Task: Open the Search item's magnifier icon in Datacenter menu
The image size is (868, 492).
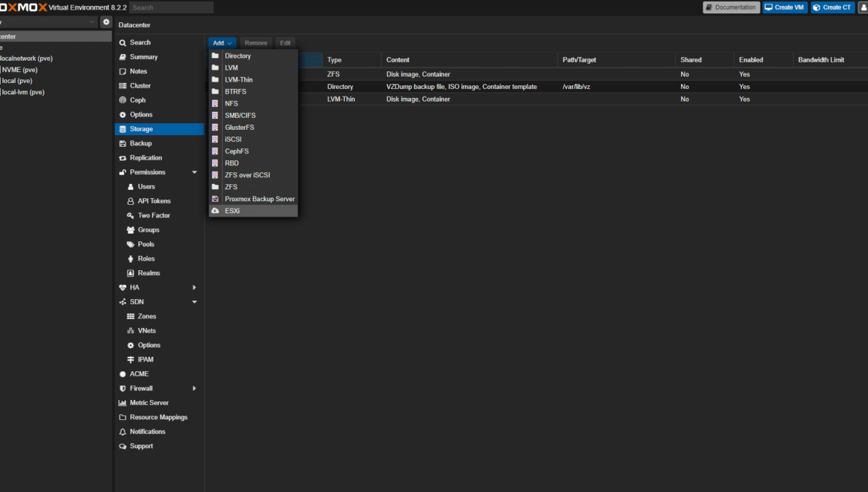Action: (x=123, y=42)
